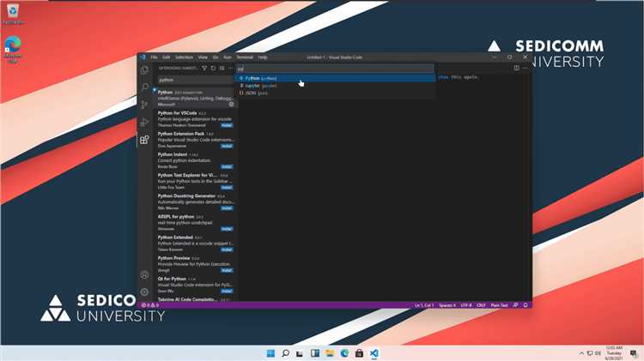Open the Terminal menu
Screen dimensions: 644x361
click(245, 57)
